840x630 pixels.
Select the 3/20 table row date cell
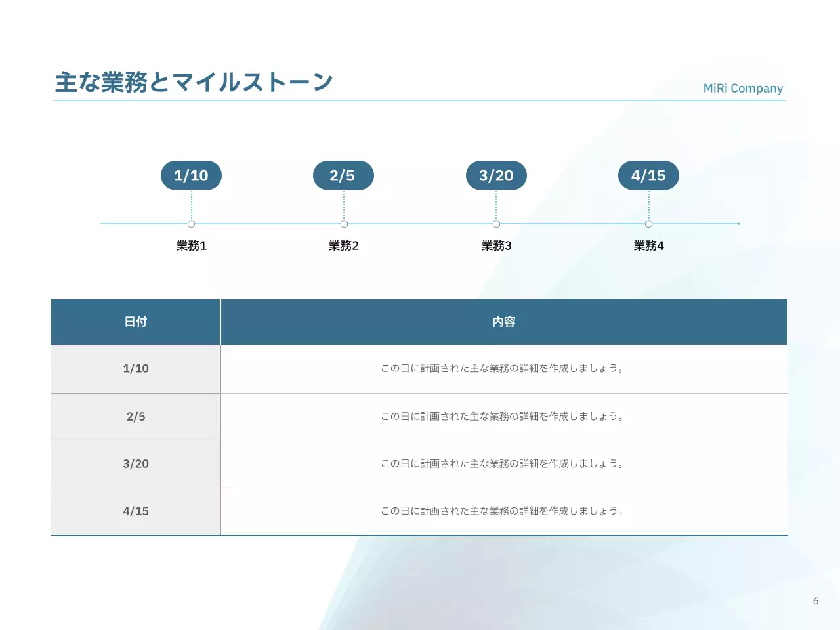pyautogui.click(x=135, y=463)
